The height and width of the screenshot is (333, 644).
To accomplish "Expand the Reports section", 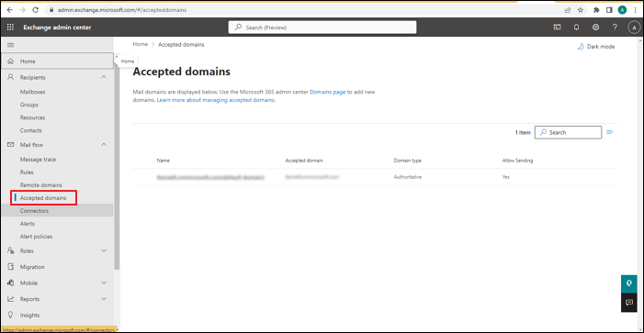I will 104,299.
